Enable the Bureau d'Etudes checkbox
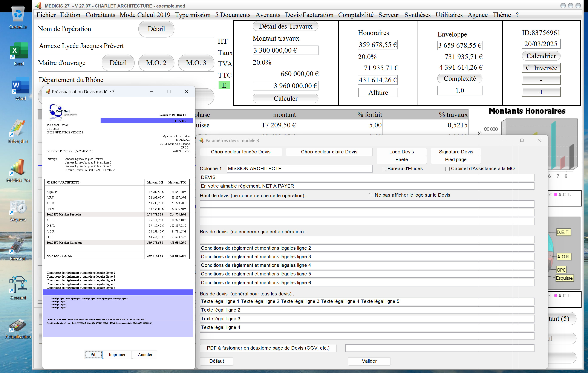588x373 pixels. (x=384, y=169)
